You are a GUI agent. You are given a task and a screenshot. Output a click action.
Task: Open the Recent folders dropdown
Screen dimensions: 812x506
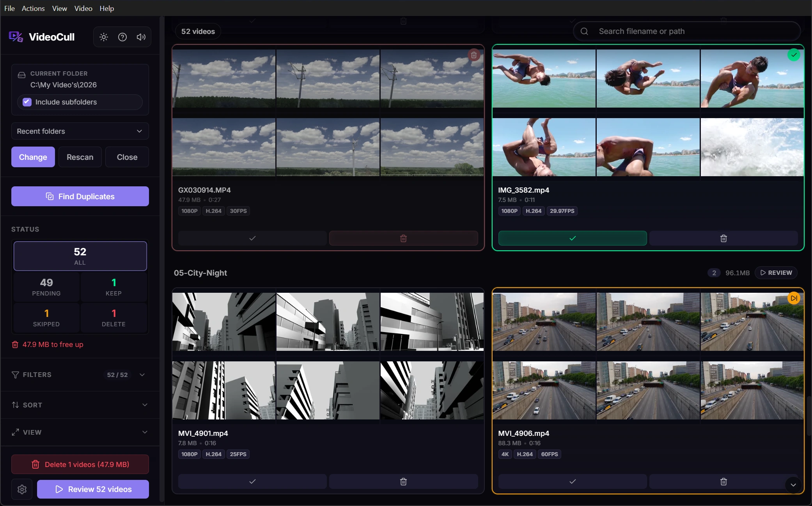[x=80, y=131]
